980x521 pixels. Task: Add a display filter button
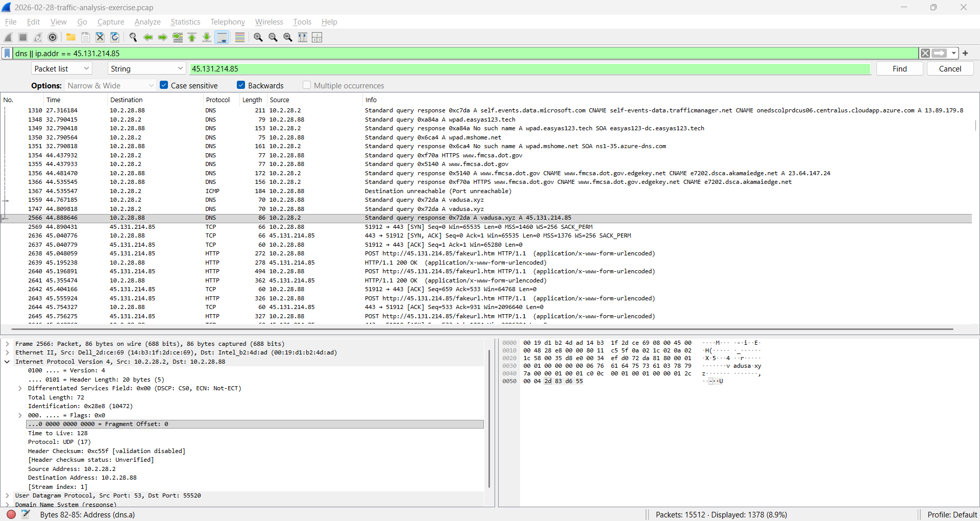point(965,53)
